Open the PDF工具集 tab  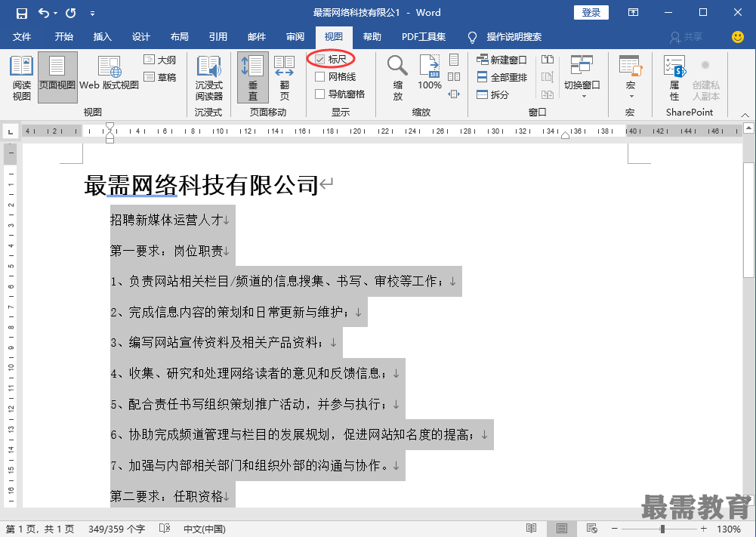pyautogui.click(x=424, y=37)
